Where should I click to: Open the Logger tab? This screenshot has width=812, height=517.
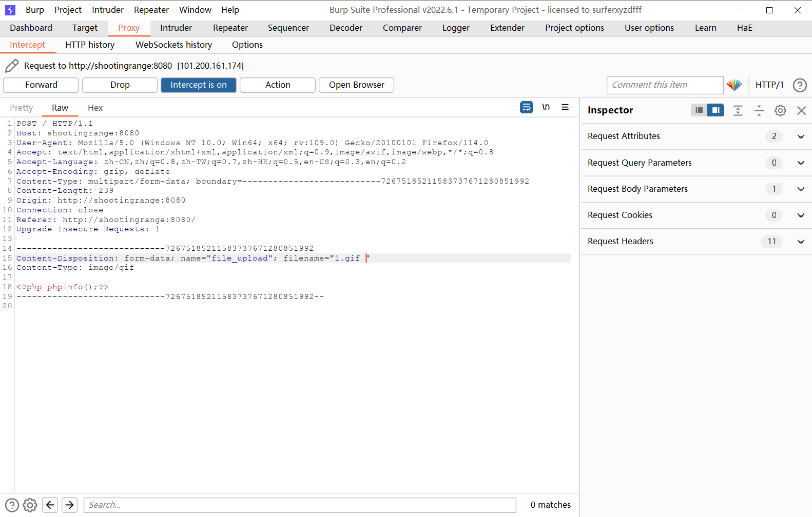(456, 28)
